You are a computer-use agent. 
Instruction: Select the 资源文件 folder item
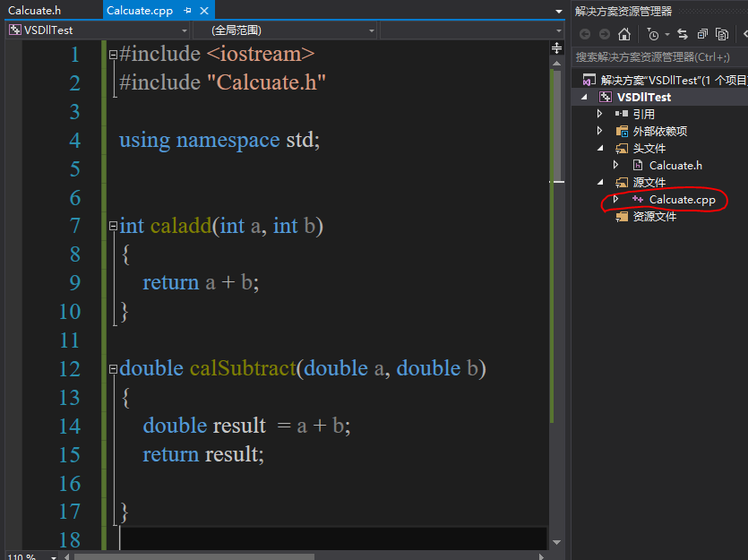pyautogui.click(x=654, y=217)
